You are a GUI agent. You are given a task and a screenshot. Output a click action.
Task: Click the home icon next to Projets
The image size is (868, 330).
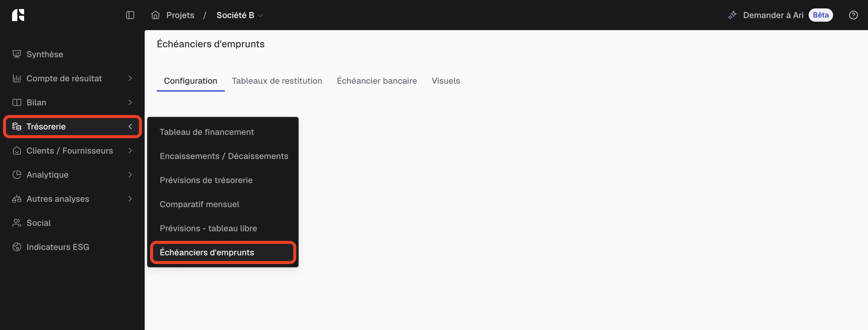coord(155,15)
